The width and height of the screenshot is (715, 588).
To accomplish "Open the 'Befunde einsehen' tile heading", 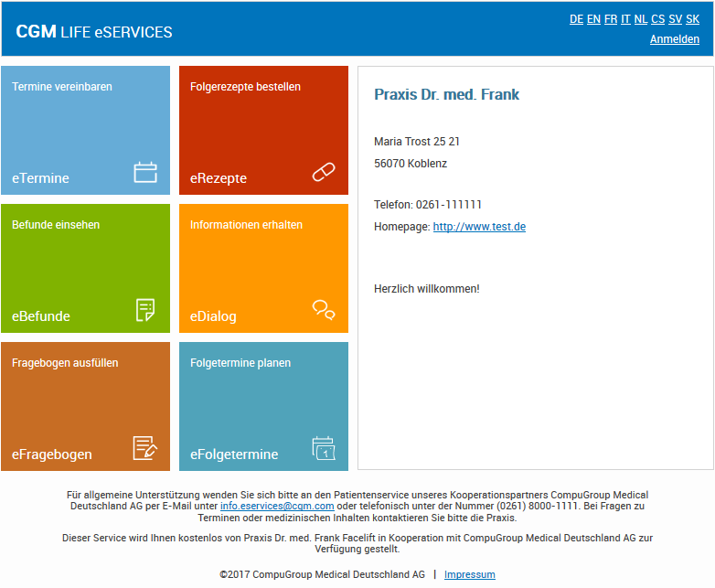I will coord(56,225).
